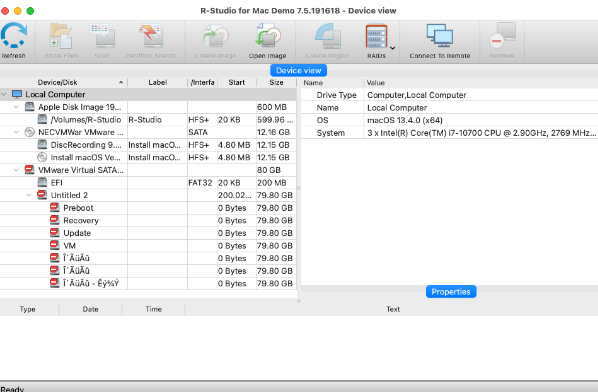
Task: Select the EFI partition row
Action: click(x=148, y=183)
